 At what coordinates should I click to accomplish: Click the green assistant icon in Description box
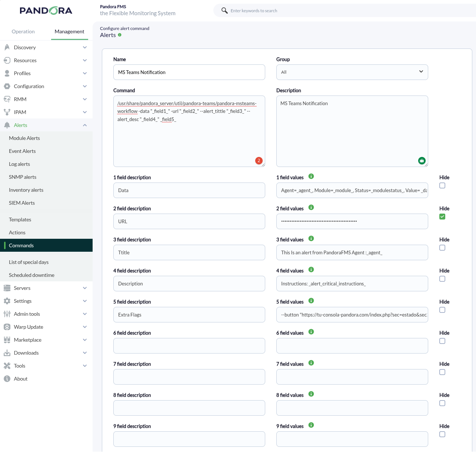(x=422, y=160)
